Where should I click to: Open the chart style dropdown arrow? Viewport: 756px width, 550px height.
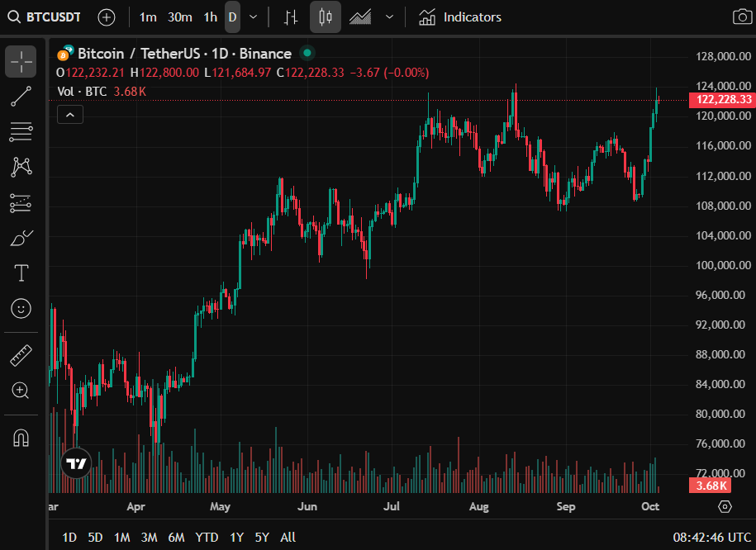coord(389,17)
